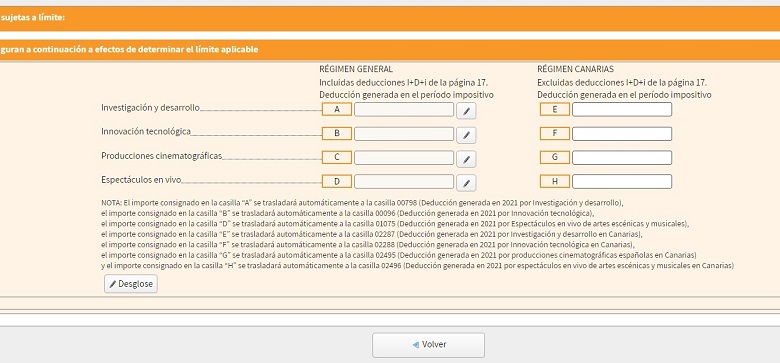Focus input field for box D
This screenshot has width=780, height=363.
pyautogui.click(x=404, y=182)
